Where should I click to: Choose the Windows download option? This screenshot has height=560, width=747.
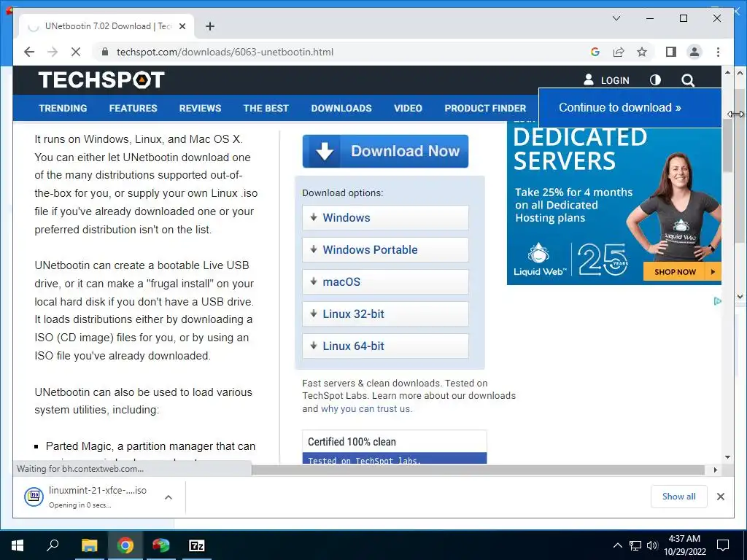[385, 217]
